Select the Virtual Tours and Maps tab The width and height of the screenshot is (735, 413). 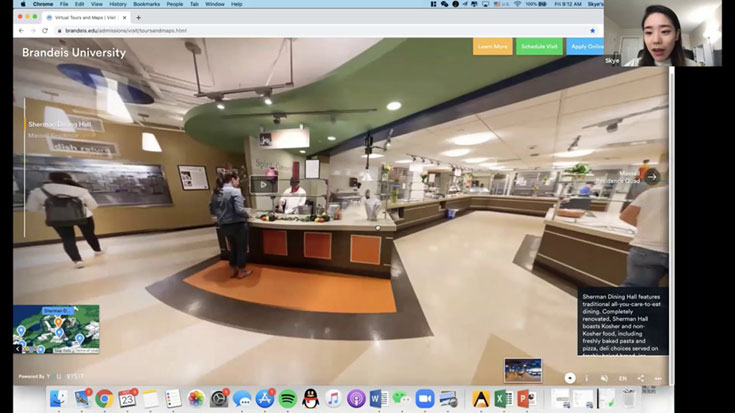point(86,18)
